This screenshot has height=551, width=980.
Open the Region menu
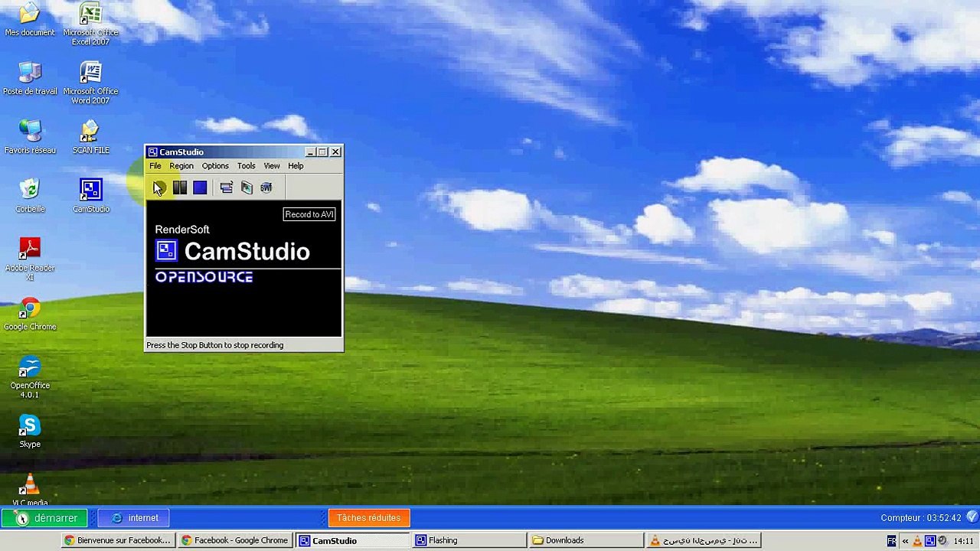click(181, 165)
